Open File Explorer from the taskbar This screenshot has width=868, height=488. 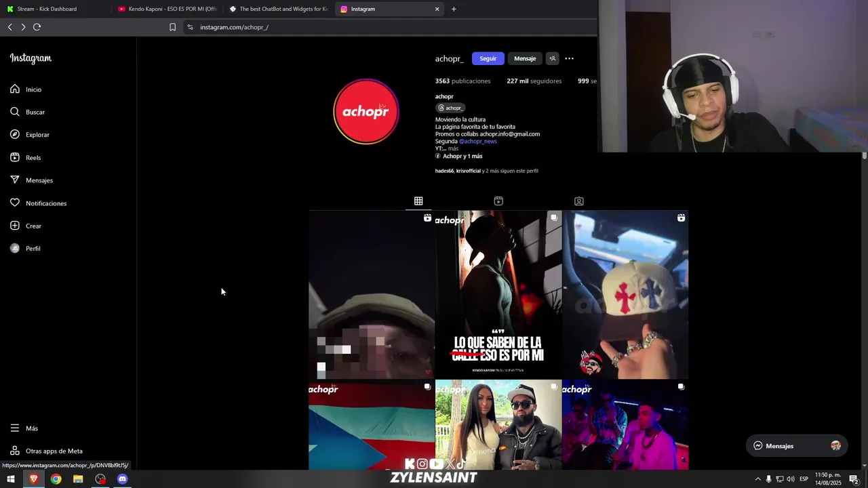78,479
